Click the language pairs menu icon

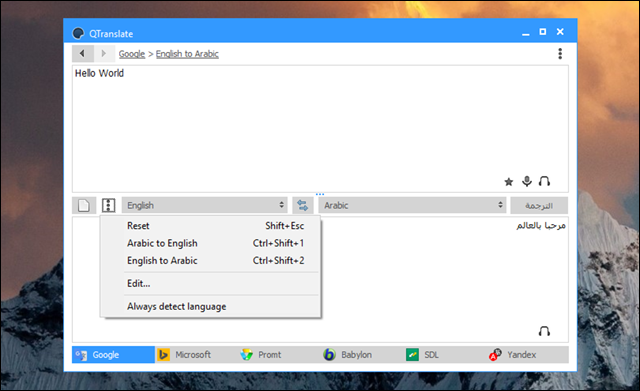tap(108, 205)
